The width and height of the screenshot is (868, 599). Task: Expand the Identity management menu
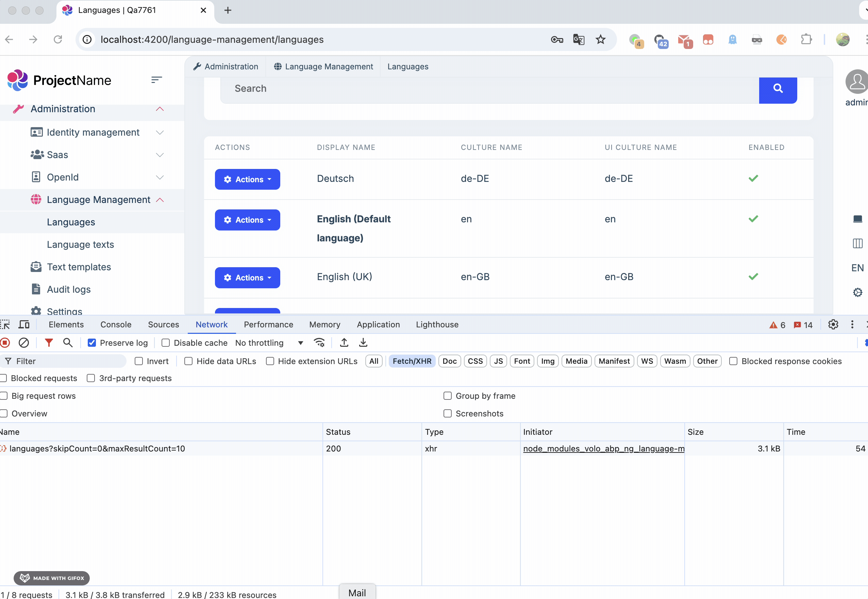93,133
